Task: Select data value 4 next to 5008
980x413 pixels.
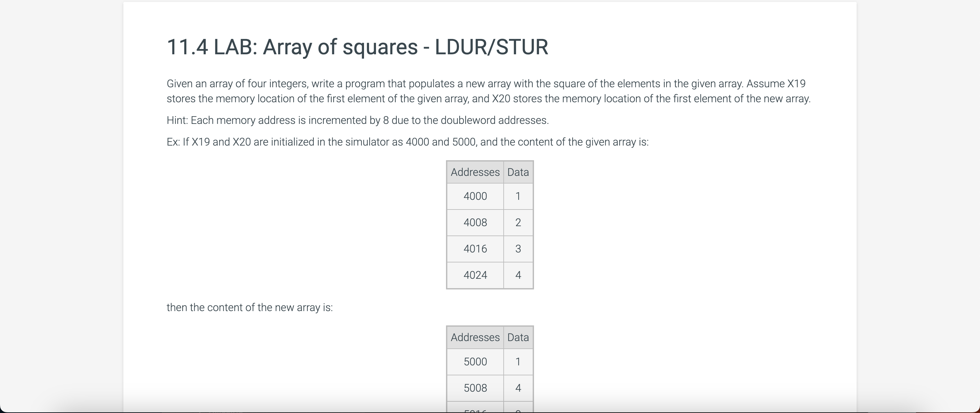Action: (518, 388)
